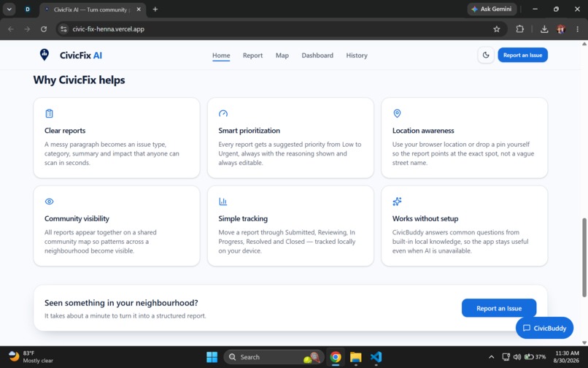Show hidden system tray icons chevron
The height and width of the screenshot is (368, 588).
coord(491,357)
